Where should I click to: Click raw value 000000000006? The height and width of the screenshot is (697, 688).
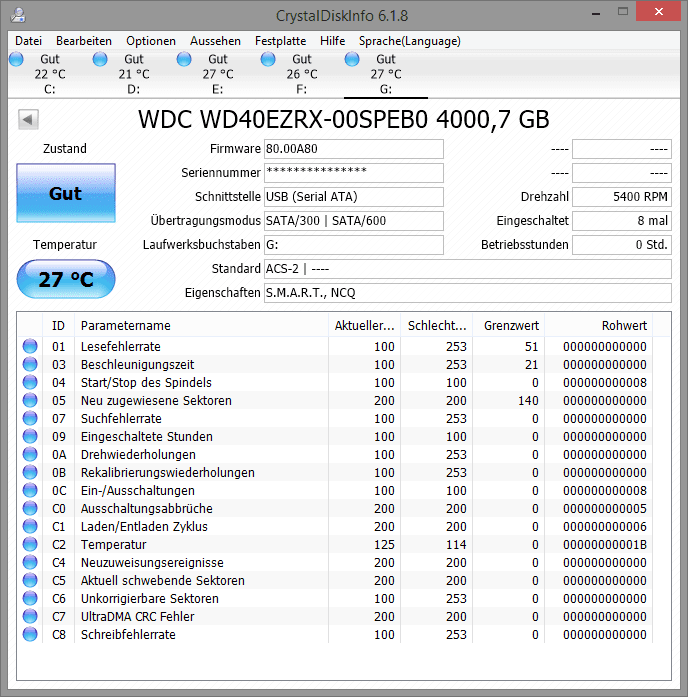pos(605,526)
